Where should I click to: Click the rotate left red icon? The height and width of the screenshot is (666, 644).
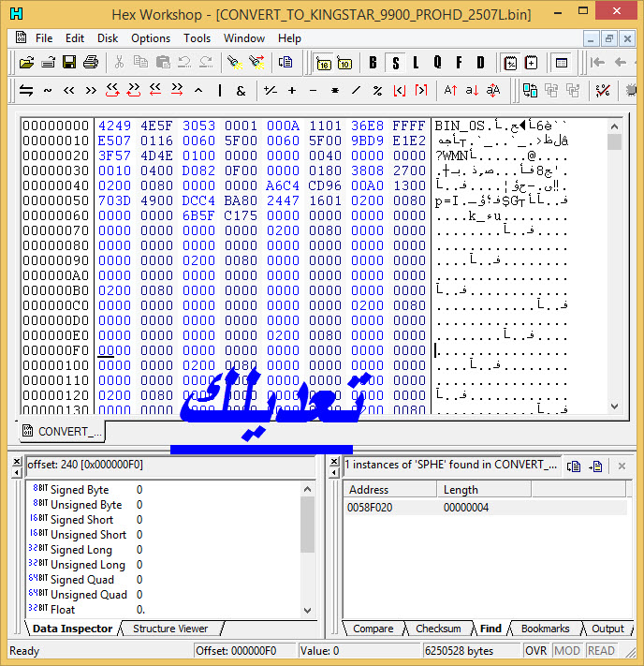[112, 91]
